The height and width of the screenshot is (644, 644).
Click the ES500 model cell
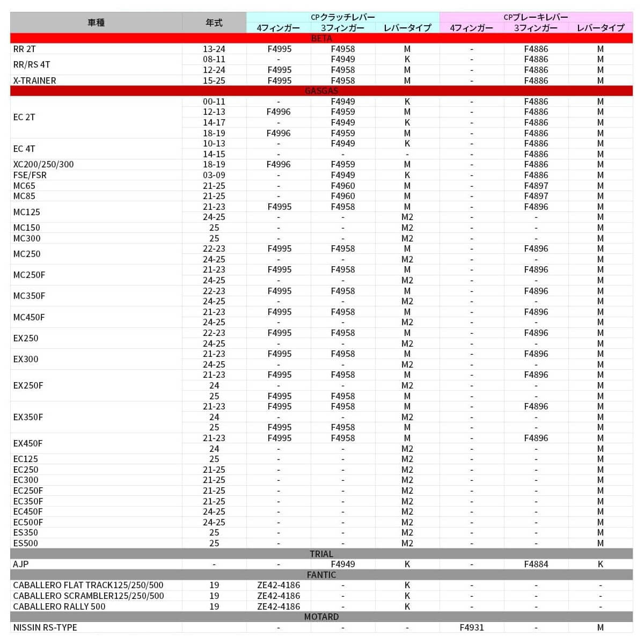click(x=96, y=543)
